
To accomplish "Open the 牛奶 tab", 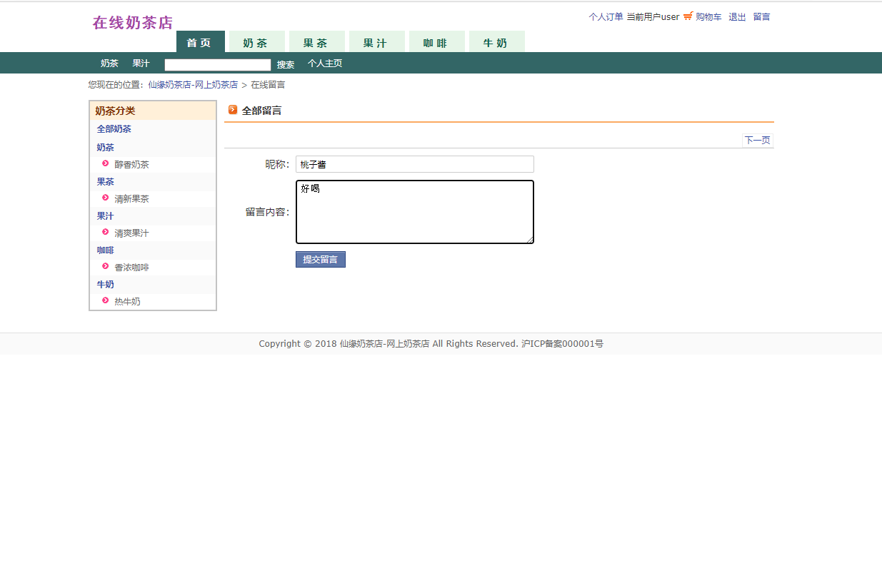I will point(496,42).
